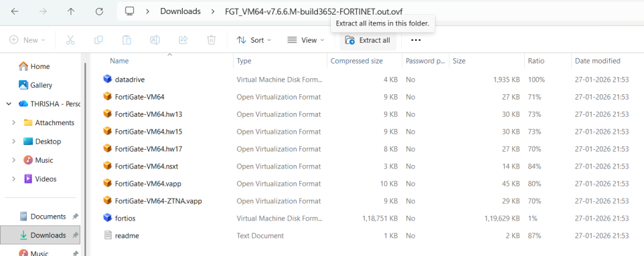Viewport: 644px width, 256px height.
Task: Go up one folder level
Action: coord(71,11)
